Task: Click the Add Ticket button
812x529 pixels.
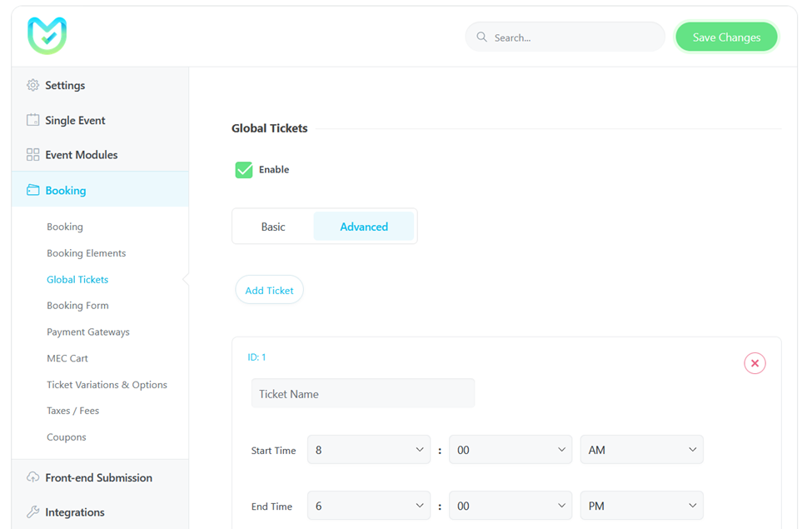Action: point(269,290)
